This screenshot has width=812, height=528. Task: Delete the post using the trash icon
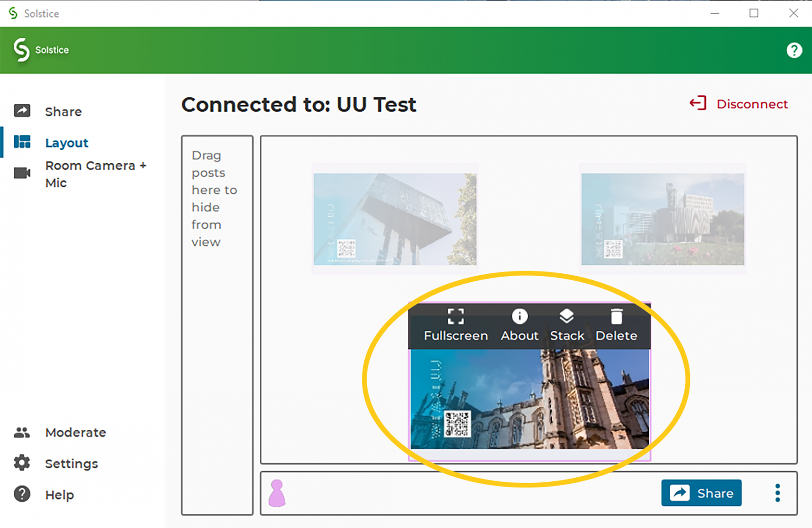click(616, 316)
